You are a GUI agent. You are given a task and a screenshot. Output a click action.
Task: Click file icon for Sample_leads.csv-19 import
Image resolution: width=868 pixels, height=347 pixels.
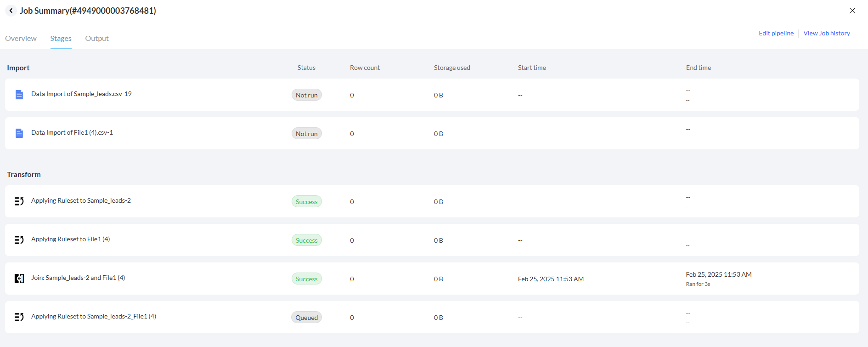coord(19,95)
